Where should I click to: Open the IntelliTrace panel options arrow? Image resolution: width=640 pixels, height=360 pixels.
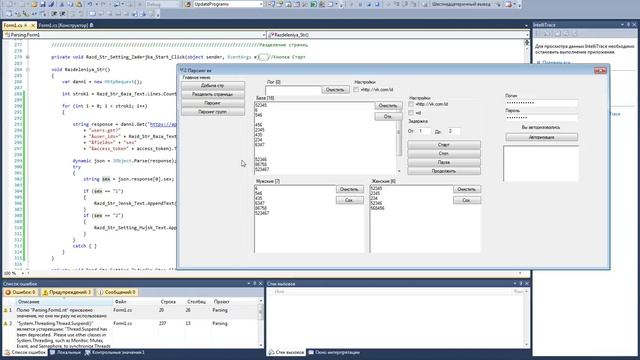622,25
